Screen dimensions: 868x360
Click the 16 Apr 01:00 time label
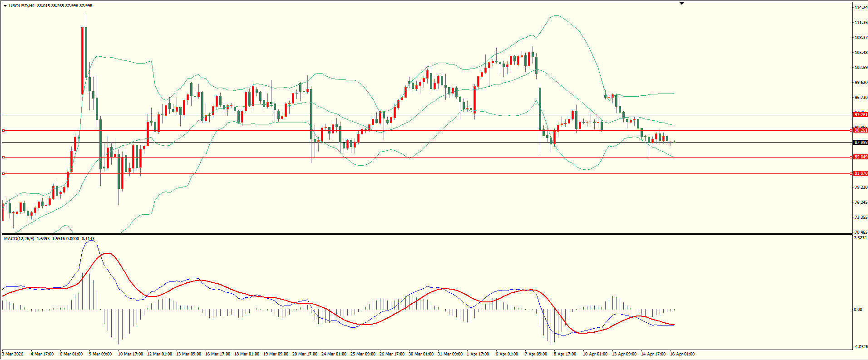682,354
